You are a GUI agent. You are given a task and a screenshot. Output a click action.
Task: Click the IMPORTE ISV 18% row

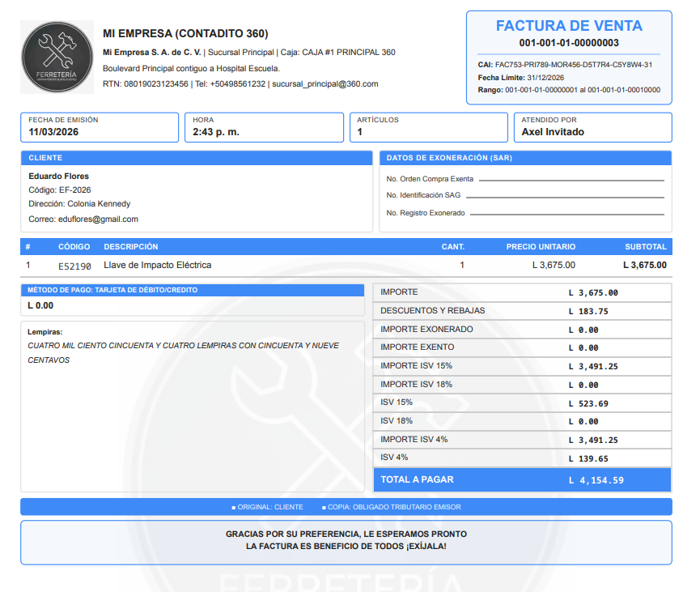[522, 384]
